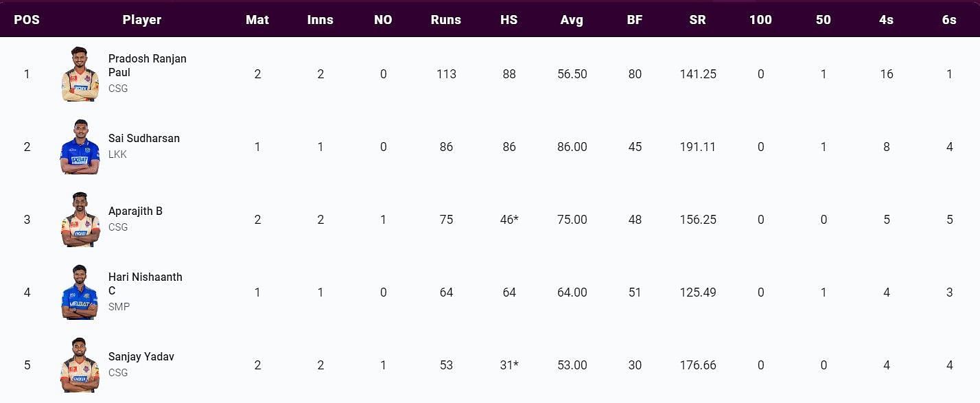Open Sai Sudharsan's name link
This screenshot has width=980, height=403.
click(x=144, y=138)
